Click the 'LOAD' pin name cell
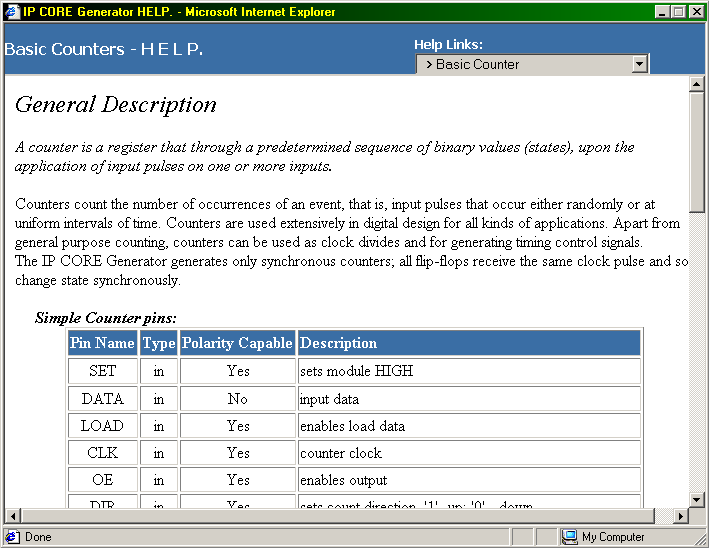Viewport: 709px width, 548px height. (x=103, y=426)
